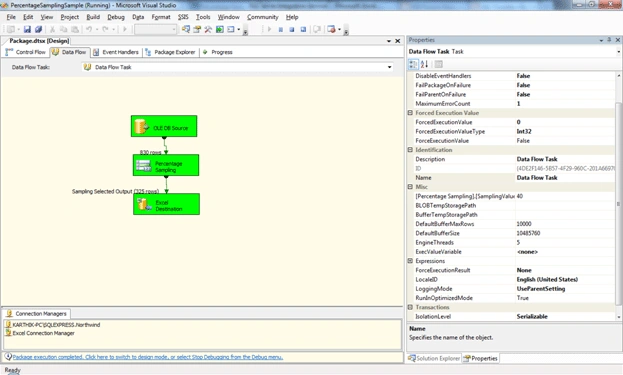Screen dimensions: 623x375
Task: Collapse the Identification category
Action: tap(410, 150)
